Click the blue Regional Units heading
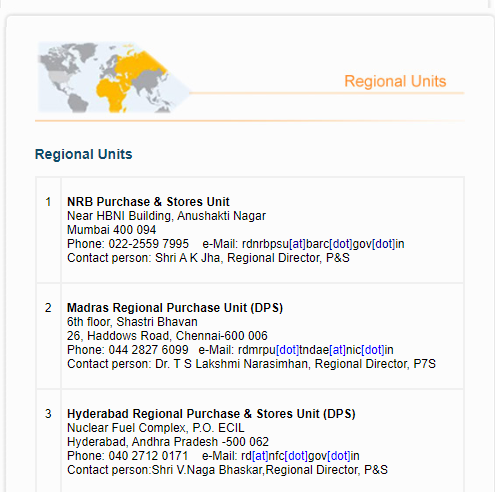The width and height of the screenshot is (495, 492). [84, 154]
